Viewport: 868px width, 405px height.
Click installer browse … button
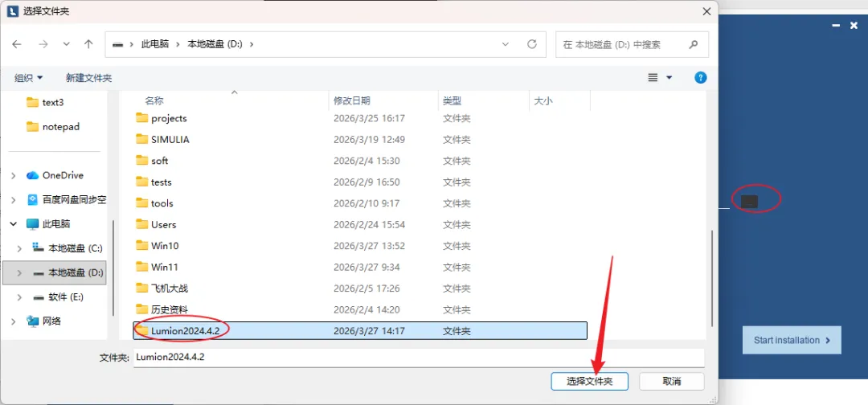click(x=750, y=202)
